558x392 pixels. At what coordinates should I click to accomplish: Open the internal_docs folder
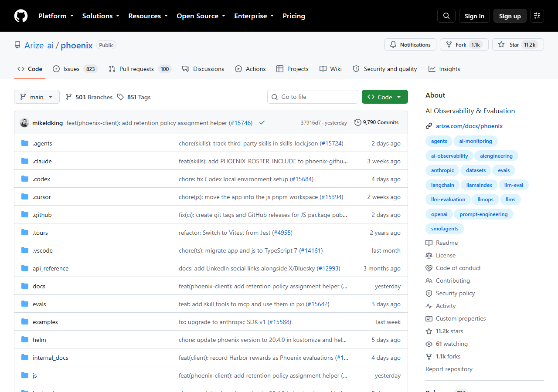click(51, 358)
